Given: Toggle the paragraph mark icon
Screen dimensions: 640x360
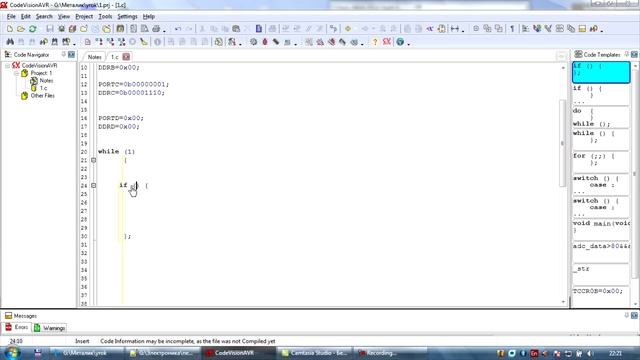Looking at the screenshot, I should click(x=512, y=29).
